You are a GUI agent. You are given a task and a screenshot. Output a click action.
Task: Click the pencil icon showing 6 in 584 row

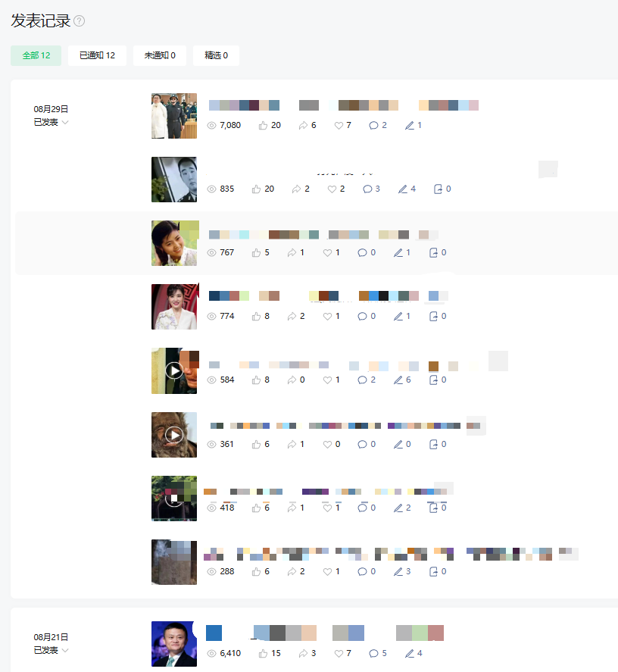coord(398,380)
